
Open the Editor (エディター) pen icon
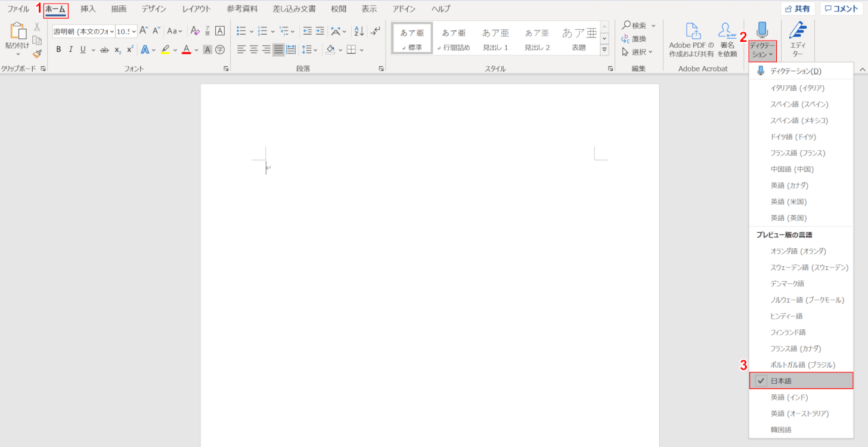coord(797,40)
